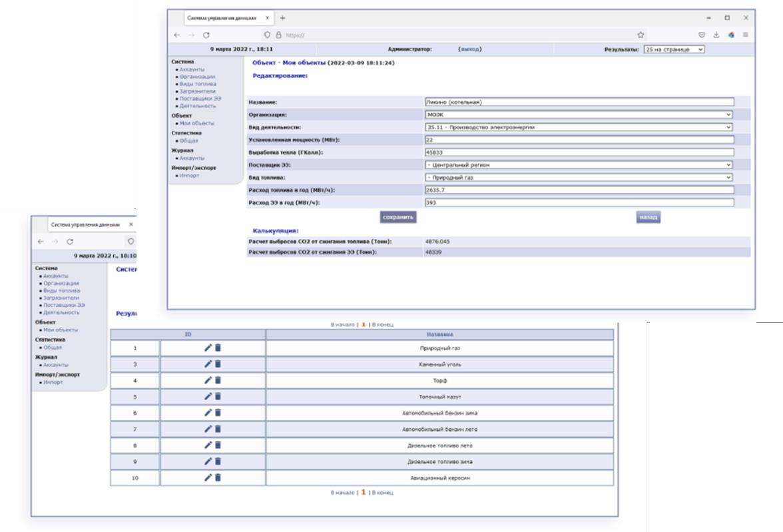Reload the page in the back browser window
783x532 pixels.
70,241
